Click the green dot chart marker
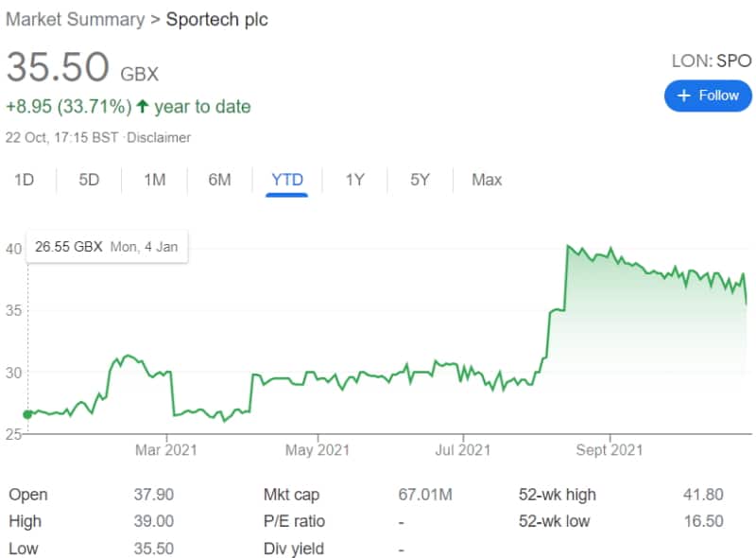Screen dimensions: 756x558 coord(27,414)
